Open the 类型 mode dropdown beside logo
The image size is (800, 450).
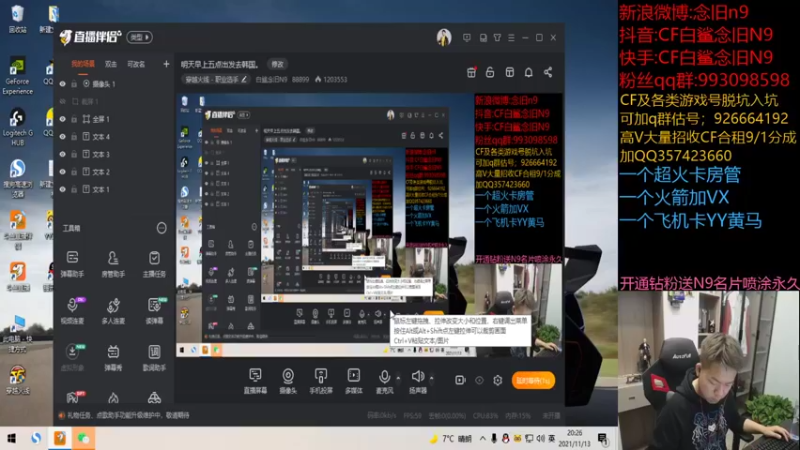[x=139, y=37]
